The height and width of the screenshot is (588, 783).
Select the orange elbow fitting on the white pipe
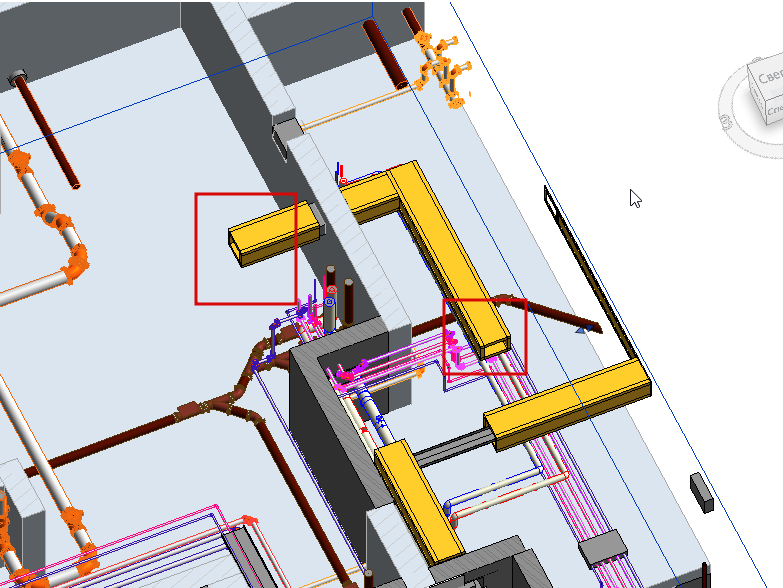[x=75, y=266]
